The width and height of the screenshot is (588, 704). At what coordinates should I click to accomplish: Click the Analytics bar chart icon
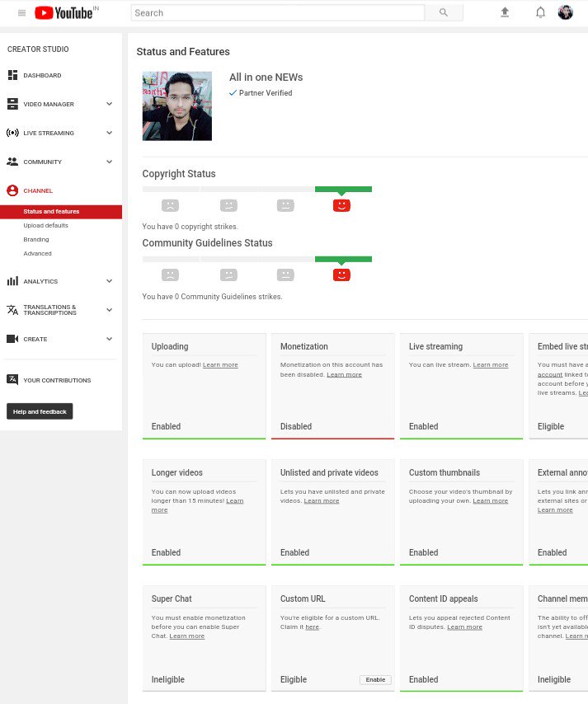12,281
